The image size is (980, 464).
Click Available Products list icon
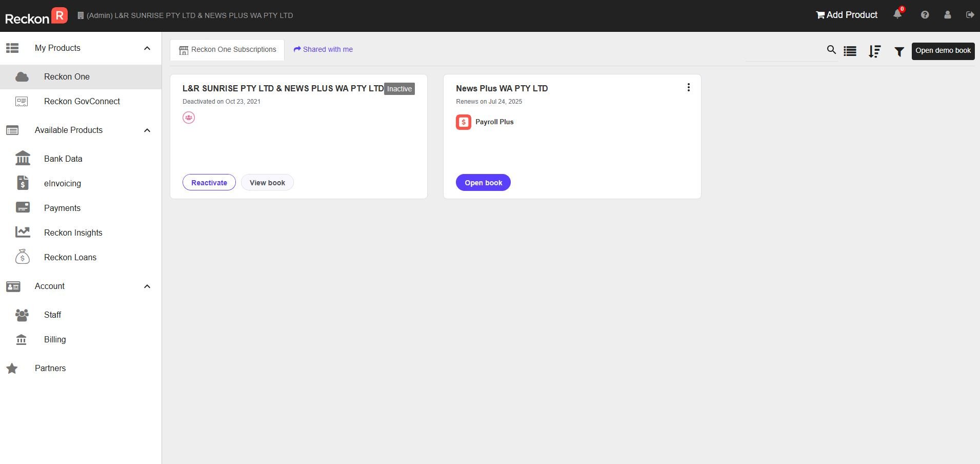[12, 130]
